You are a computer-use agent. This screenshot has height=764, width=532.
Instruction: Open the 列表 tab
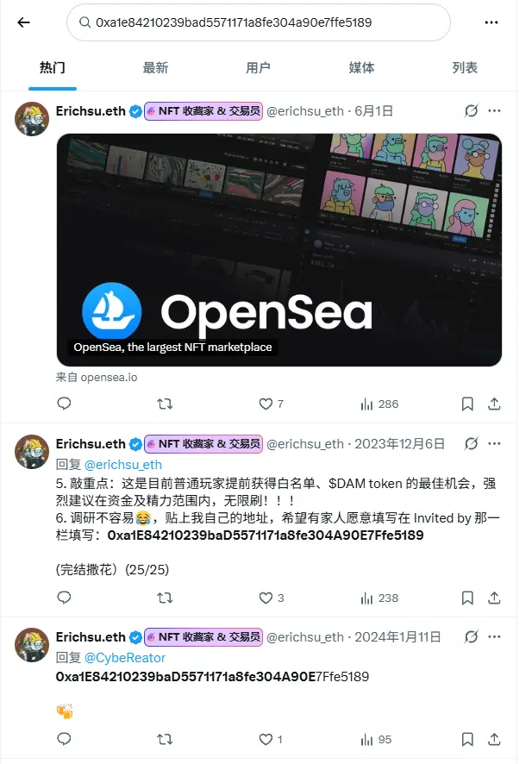click(464, 68)
